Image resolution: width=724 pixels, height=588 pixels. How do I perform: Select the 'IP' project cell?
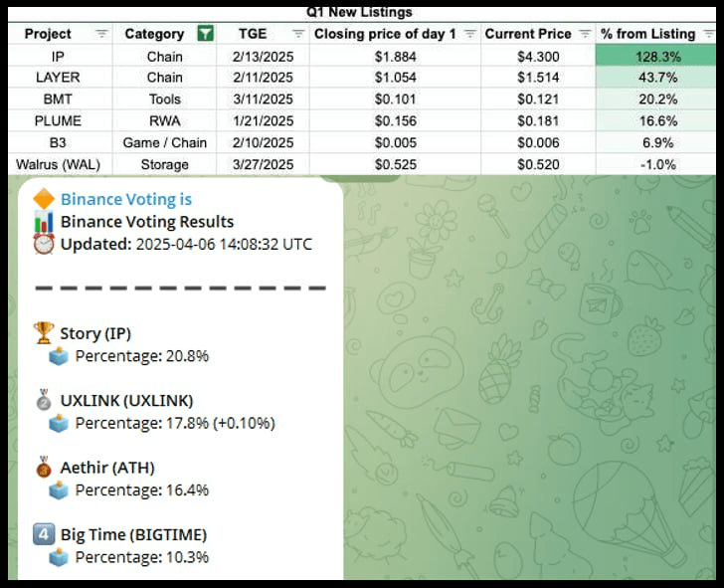tap(61, 57)
